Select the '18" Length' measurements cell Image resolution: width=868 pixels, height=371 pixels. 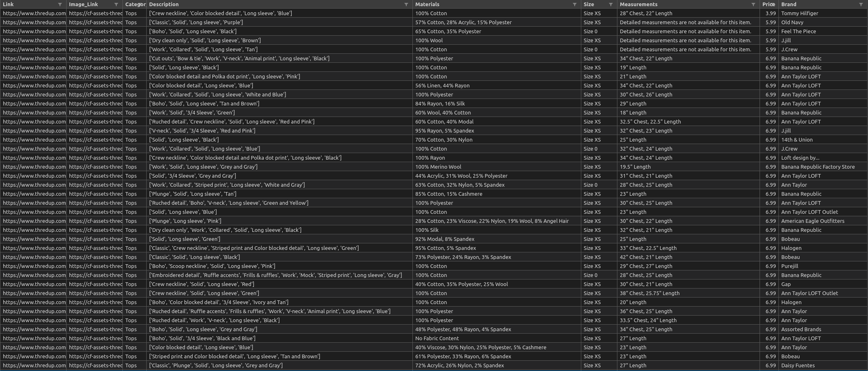coord(688,113)
